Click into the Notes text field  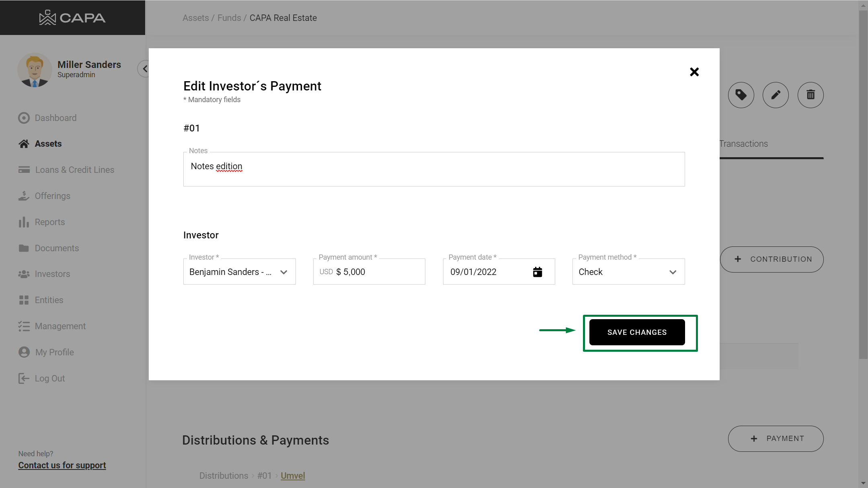(434, 169)
